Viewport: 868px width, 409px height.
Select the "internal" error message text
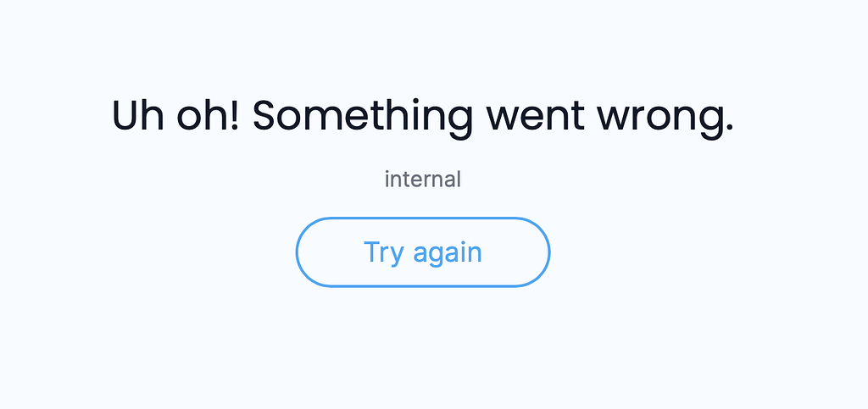(x=422, y=180)
